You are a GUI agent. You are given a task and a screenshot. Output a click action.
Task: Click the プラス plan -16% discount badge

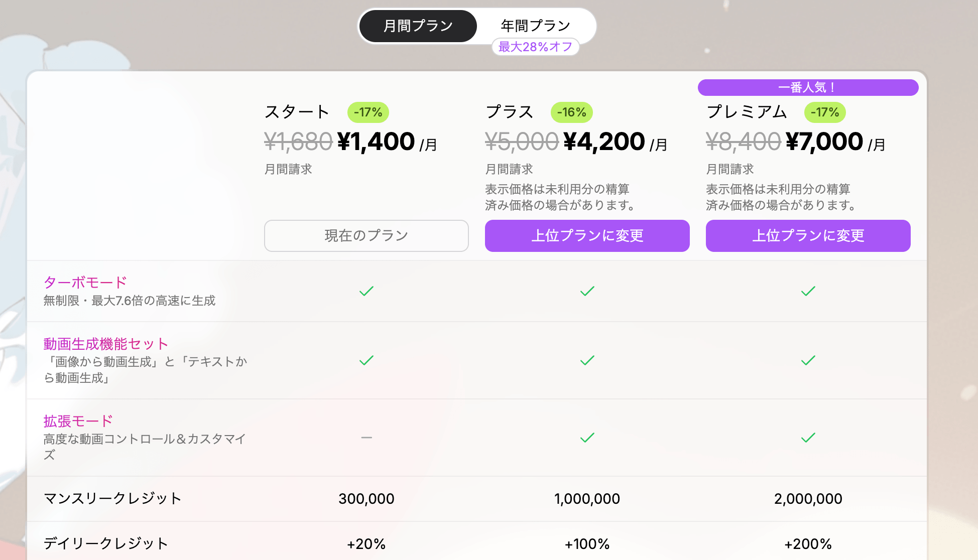point(571,112)
